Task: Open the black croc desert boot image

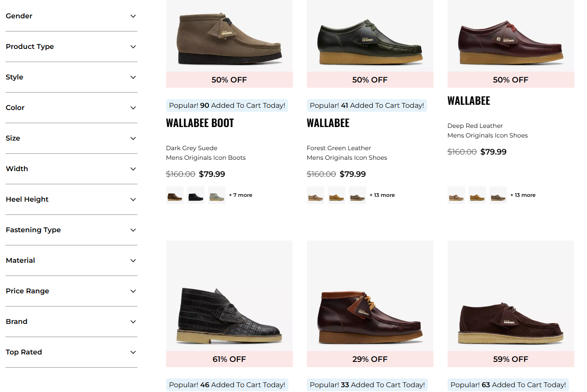Action: [229, 296]
